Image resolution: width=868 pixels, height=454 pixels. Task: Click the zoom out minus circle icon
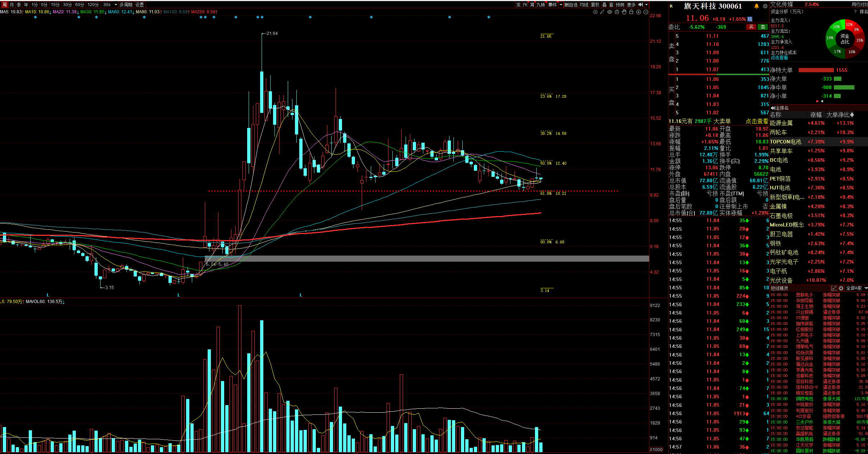click(x=646, y=12)
